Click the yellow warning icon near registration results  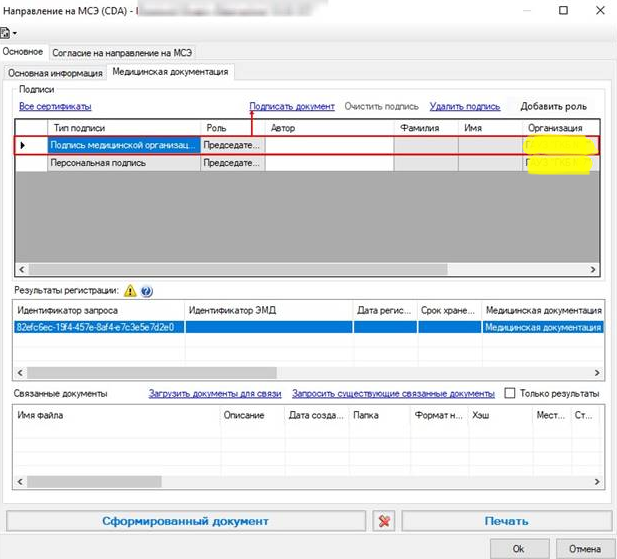[x=130, y=291]
